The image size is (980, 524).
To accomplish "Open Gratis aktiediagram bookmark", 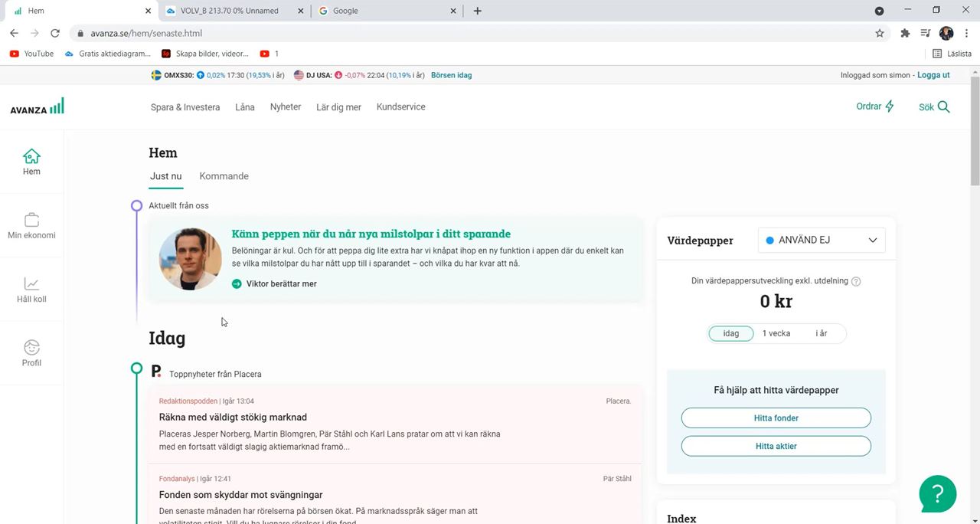I will [108, 54].
